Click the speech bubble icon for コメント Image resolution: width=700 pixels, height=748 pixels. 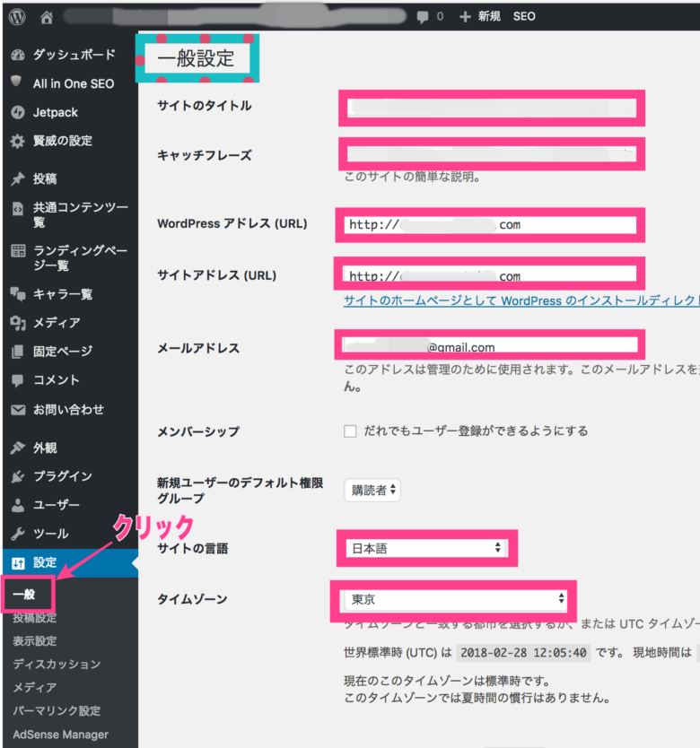point(18,380)
